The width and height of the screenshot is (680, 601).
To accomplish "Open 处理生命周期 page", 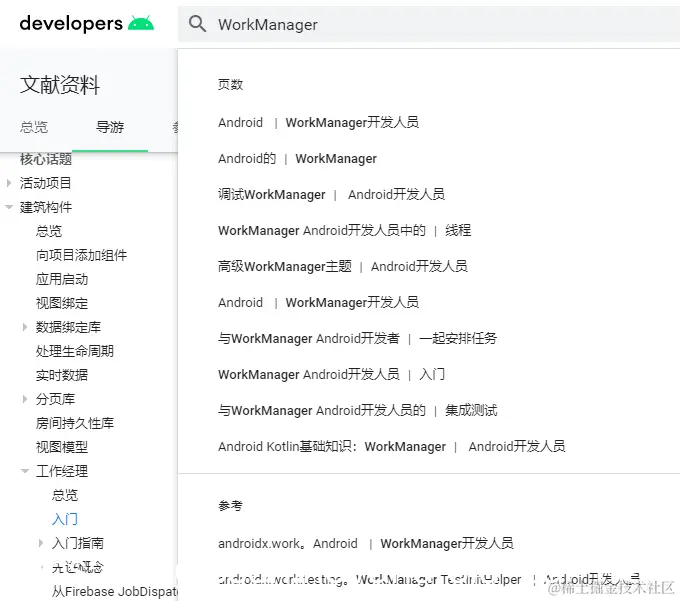I will [75, 351].
